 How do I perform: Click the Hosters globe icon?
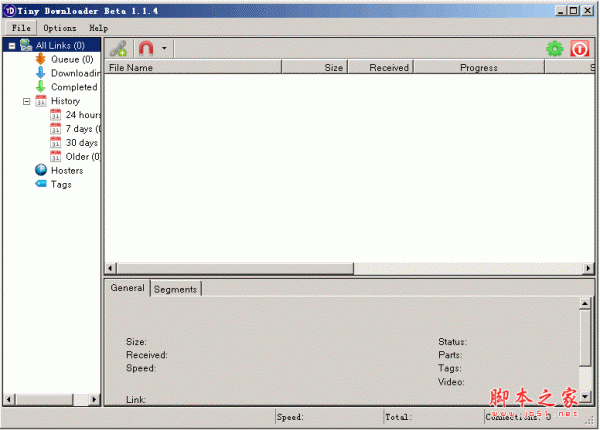pyautogui.click(x=41, y=170)
